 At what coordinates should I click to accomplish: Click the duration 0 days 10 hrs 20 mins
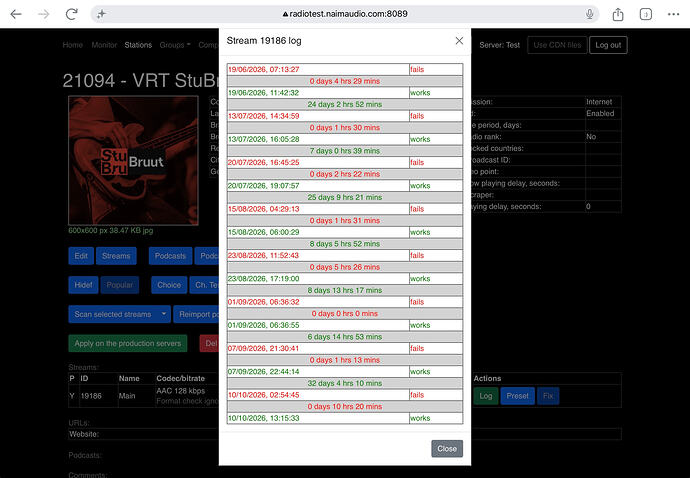345,406
